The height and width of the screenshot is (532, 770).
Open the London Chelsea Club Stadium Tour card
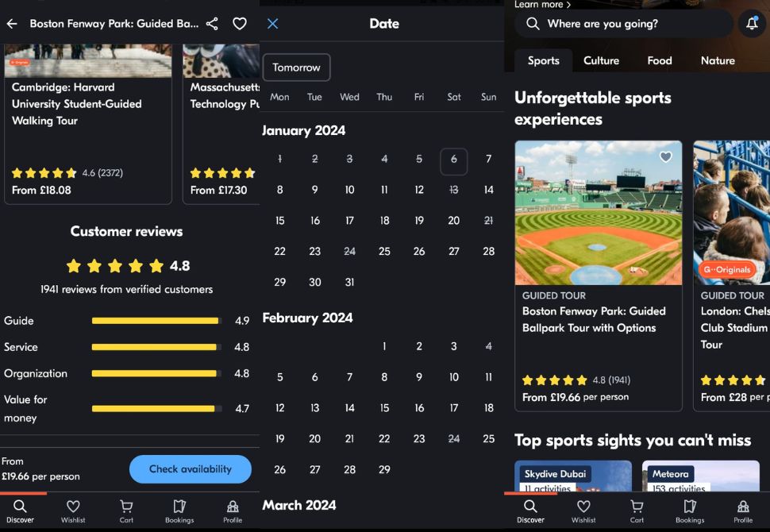tap(732, 276)
